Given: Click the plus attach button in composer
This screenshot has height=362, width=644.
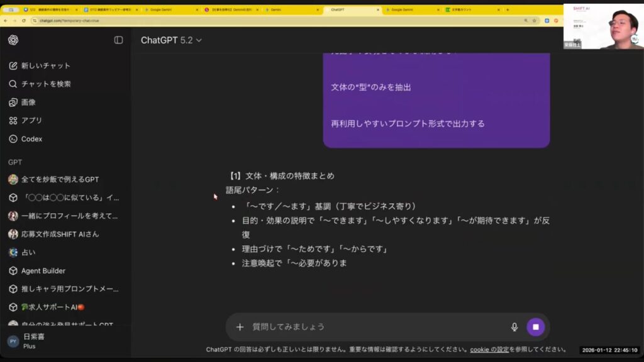Looking at the screenshot, I should click(x=240, y=327).
